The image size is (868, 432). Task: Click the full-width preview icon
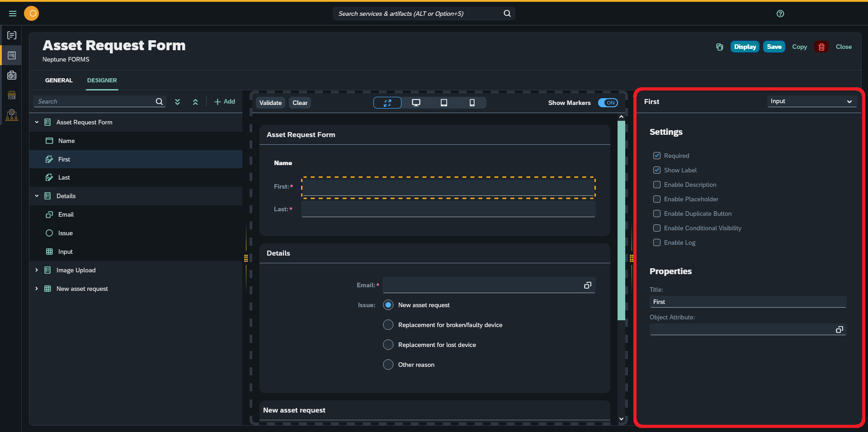click(x=387, y=103)
